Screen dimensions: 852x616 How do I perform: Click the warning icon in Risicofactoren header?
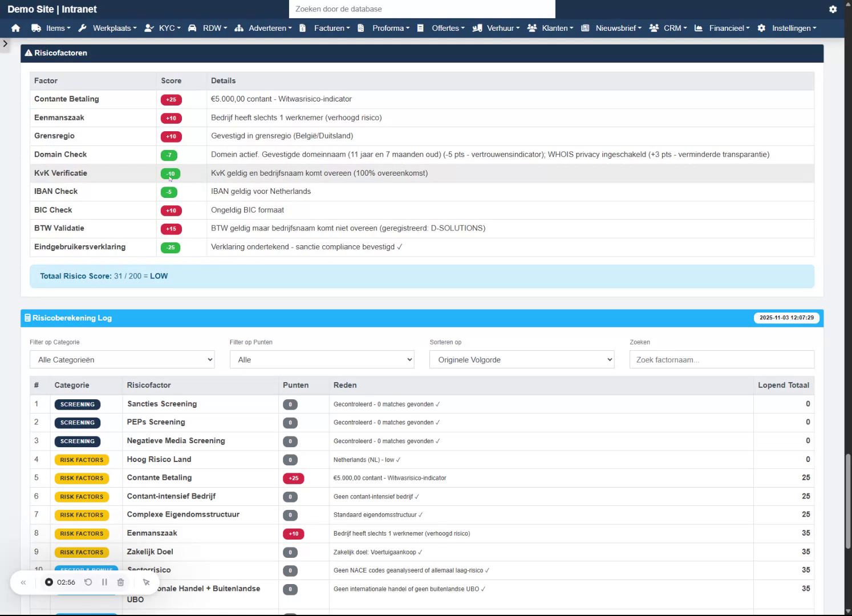pyautogui.click(x=29, y=53)
